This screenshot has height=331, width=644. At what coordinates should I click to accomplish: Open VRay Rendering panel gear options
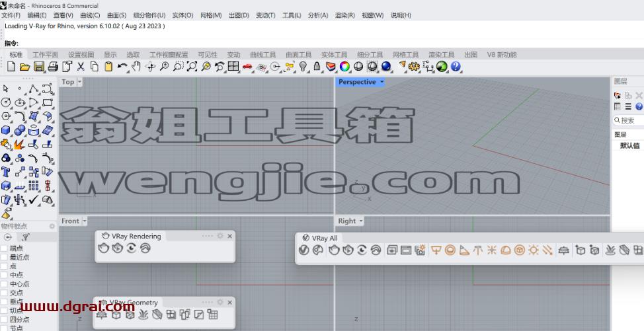click(x=220, y=237)
